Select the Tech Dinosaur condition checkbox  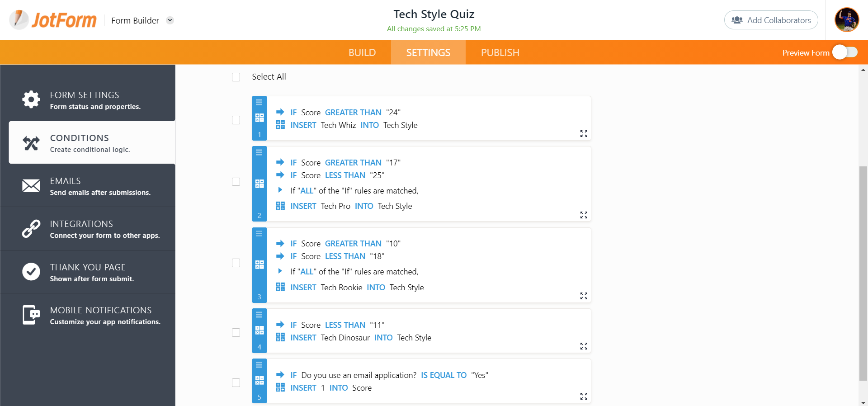(236, 333)
